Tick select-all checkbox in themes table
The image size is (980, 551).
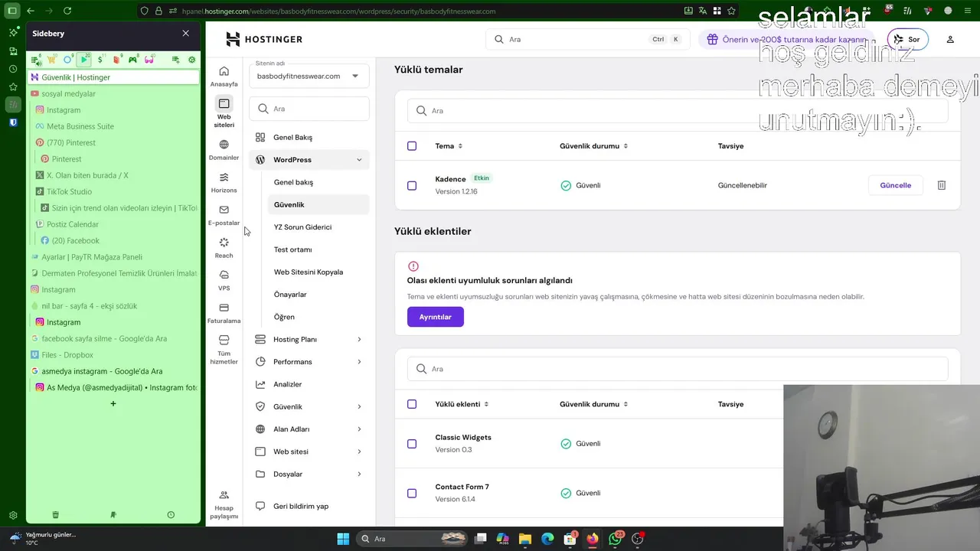tap(412, 146)
